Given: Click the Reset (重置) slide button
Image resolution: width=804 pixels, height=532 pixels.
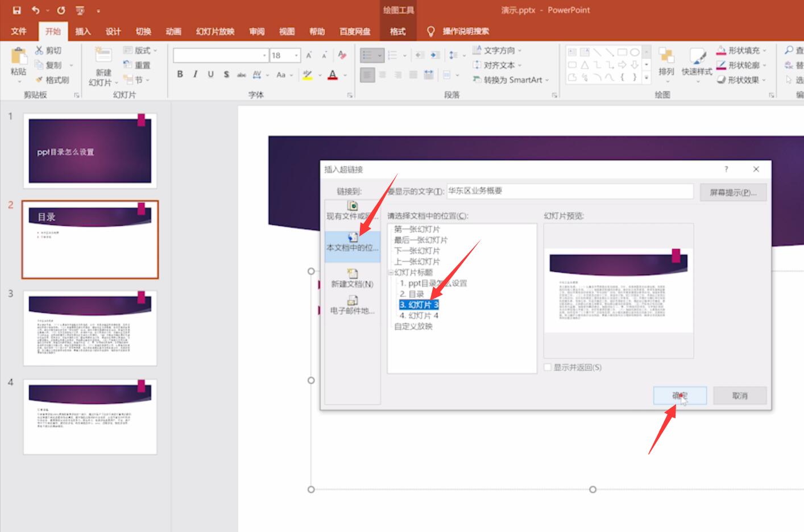Looking at the screenshot, I should point(137,65).
